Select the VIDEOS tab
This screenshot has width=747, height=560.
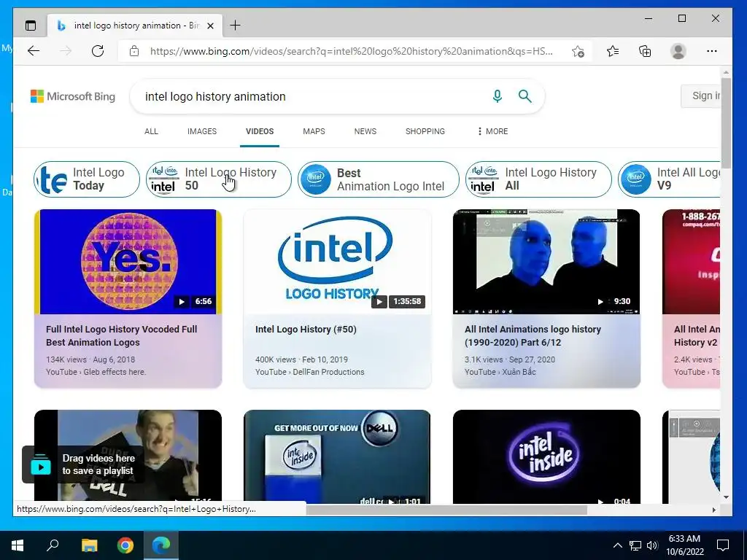click(x=260, y=131)
